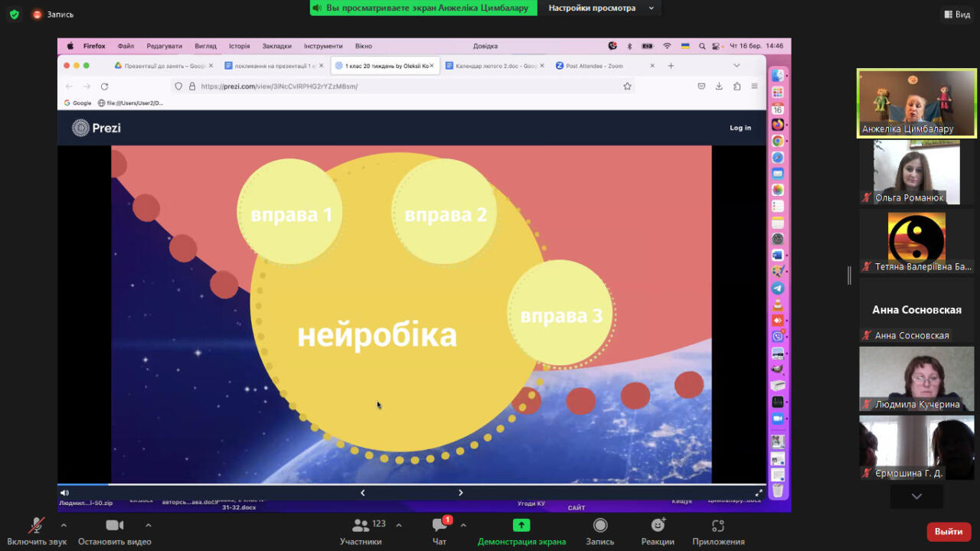Expand list all tabs chevron in Firefox
This screenshot has height=551, width=980.
click(x=737, y=66)
